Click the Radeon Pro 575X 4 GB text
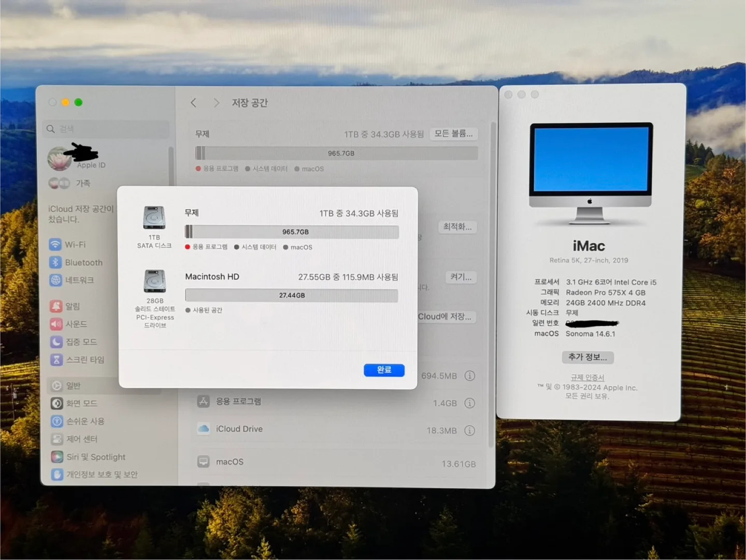 click(606, 293)
